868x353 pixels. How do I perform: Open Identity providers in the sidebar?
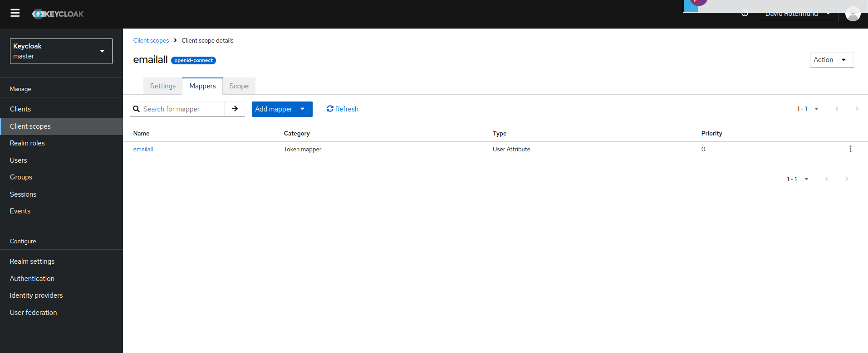pos(61,295)
